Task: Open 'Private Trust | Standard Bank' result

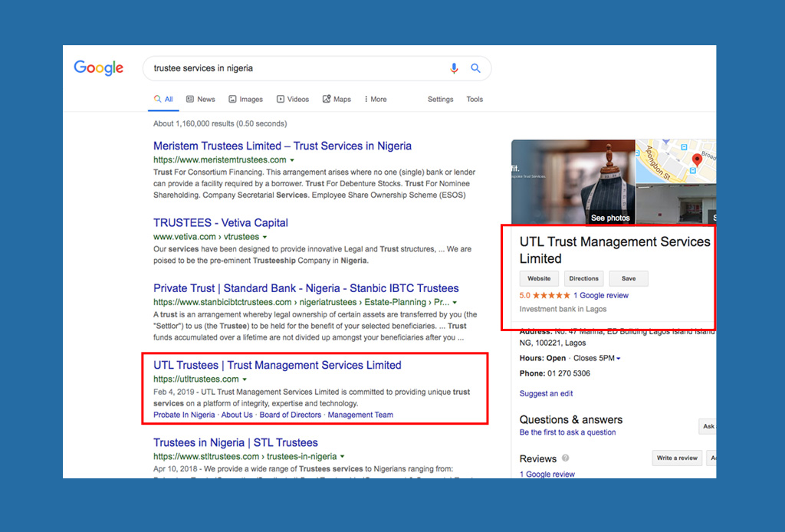Action: point(306,288)
